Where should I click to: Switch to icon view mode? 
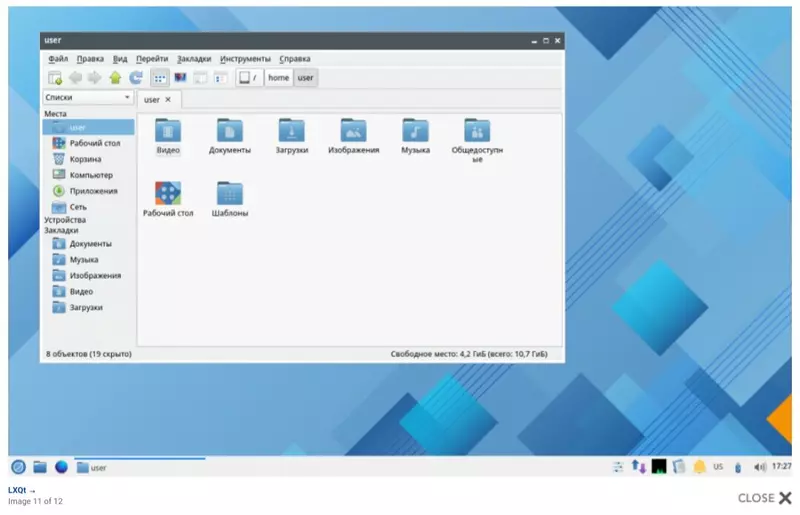tap(160, 77)
